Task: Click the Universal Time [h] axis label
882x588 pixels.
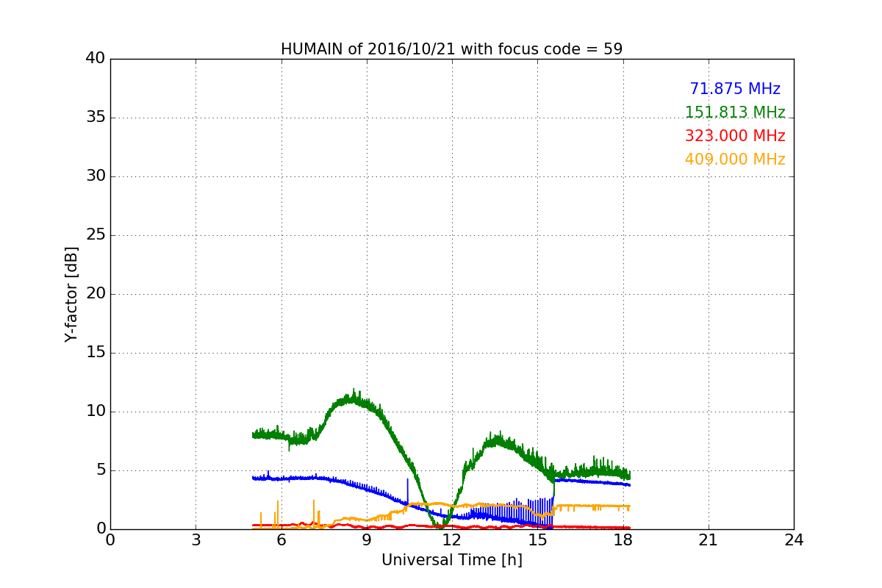Action: [x=451, y=560]
